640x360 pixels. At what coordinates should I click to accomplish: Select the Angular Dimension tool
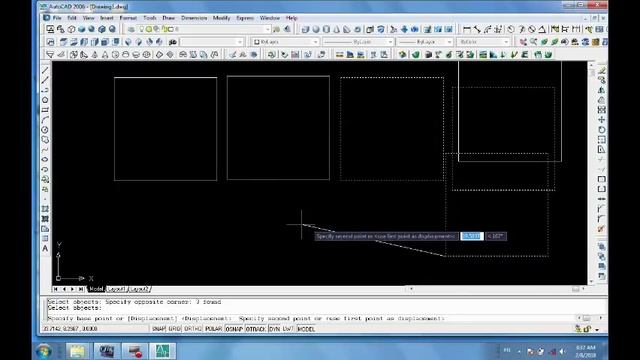[542, 29]
